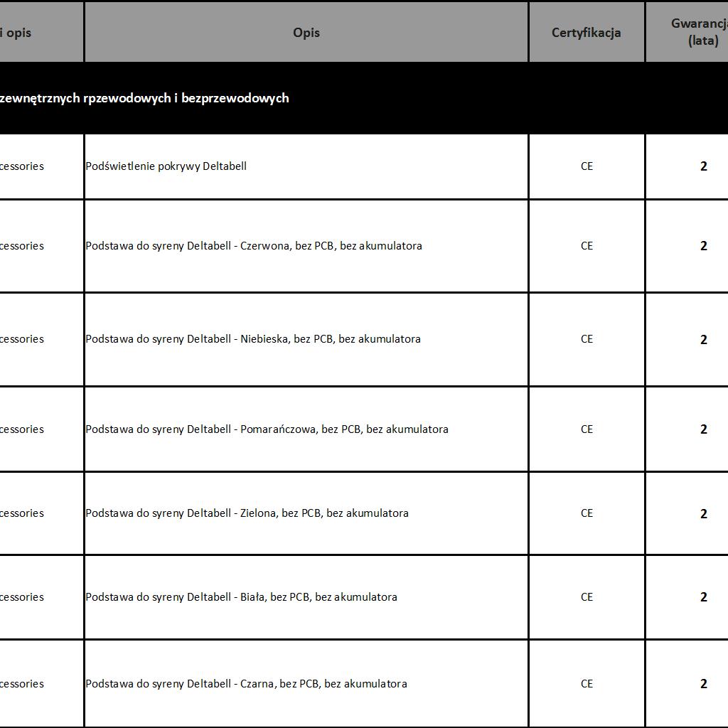Click the accessories cell in the Niebieska row
Image resolution: width=728 pixels, height=728 pixels.
click(x=41, y=339)
